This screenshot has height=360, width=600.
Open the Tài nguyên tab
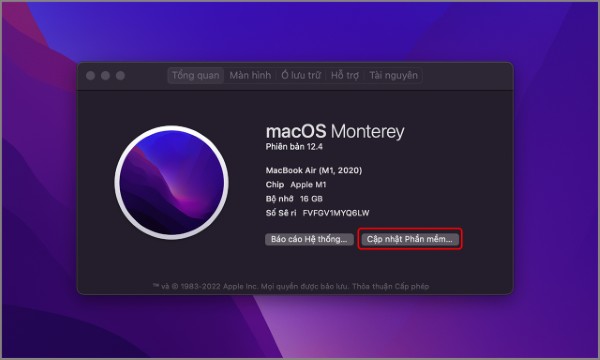(x=393, y=75)
